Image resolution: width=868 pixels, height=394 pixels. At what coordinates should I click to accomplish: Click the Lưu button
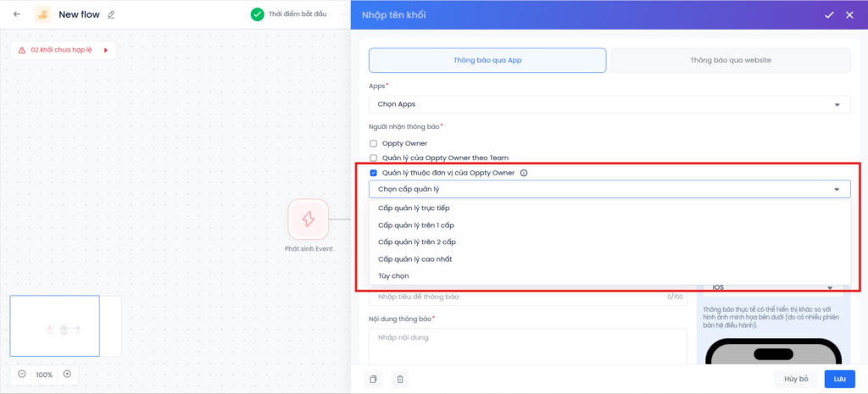[839, 379]
